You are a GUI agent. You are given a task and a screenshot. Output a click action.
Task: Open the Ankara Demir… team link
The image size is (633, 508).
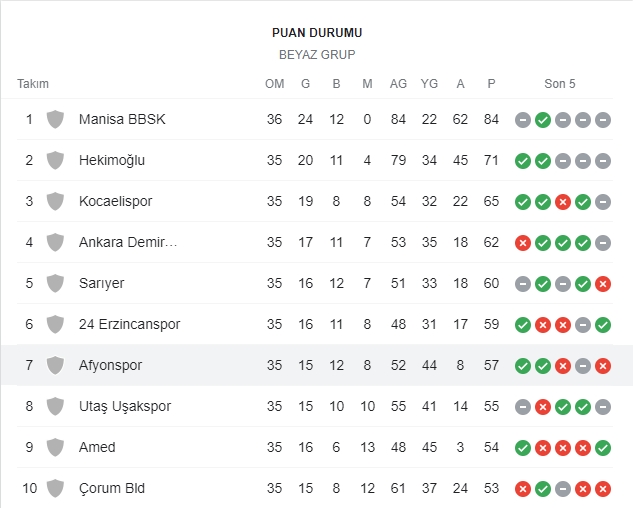click(x=128, y=242)
